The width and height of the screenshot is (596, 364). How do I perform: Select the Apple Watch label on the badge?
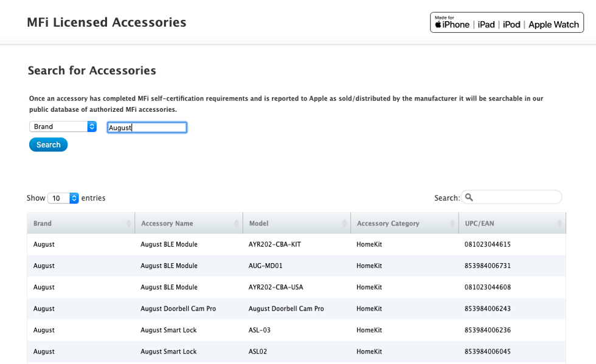click(553, 24)
